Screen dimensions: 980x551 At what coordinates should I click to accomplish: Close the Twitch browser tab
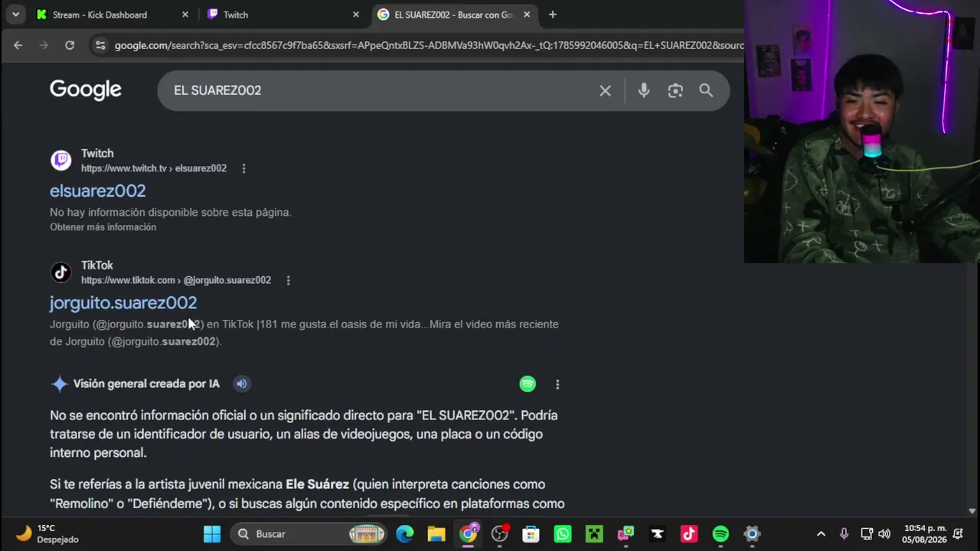pos(355,15)
